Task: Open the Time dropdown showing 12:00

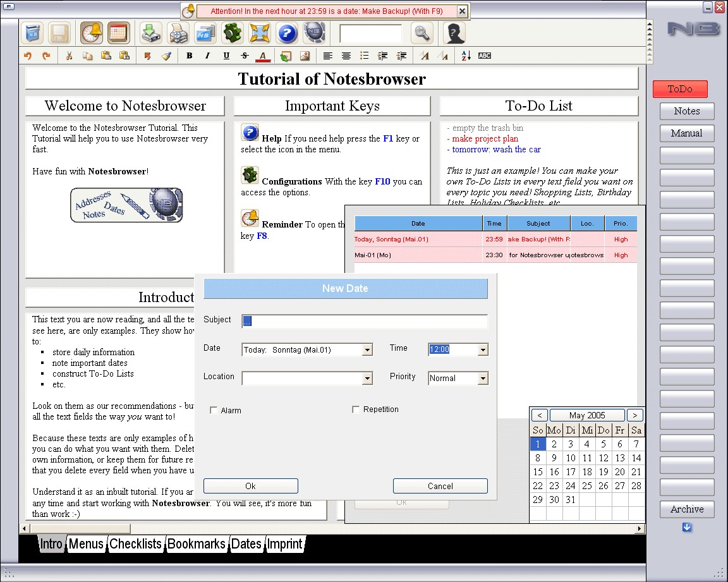Action: click(483, 350)
